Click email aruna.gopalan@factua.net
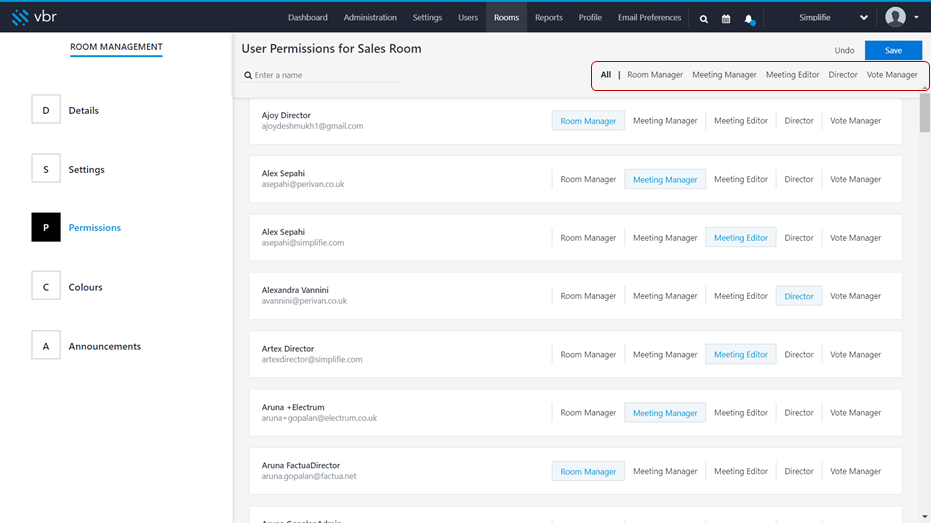Image resolution: width=931 pixels, height=523 pixels. coord(309,476)
